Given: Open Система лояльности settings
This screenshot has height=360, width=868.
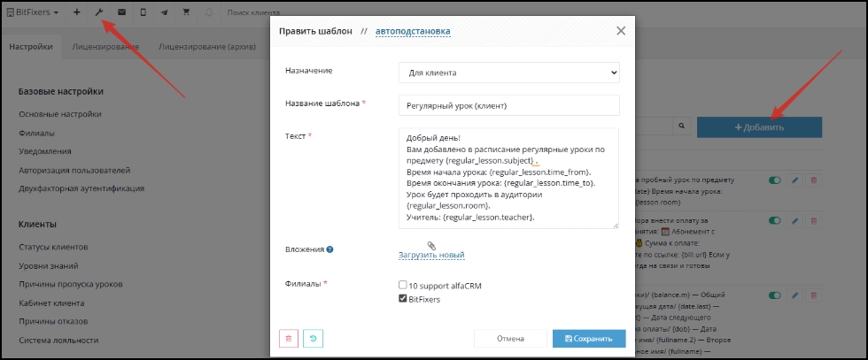Looking at the screenshot, I should click(x=58, y=340).
